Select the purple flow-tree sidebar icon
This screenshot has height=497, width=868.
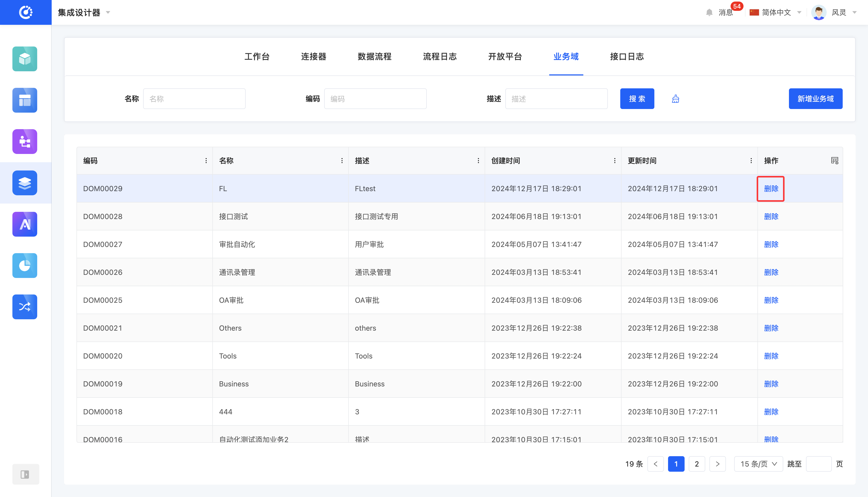pyautogui.click(x=25, y=141)
